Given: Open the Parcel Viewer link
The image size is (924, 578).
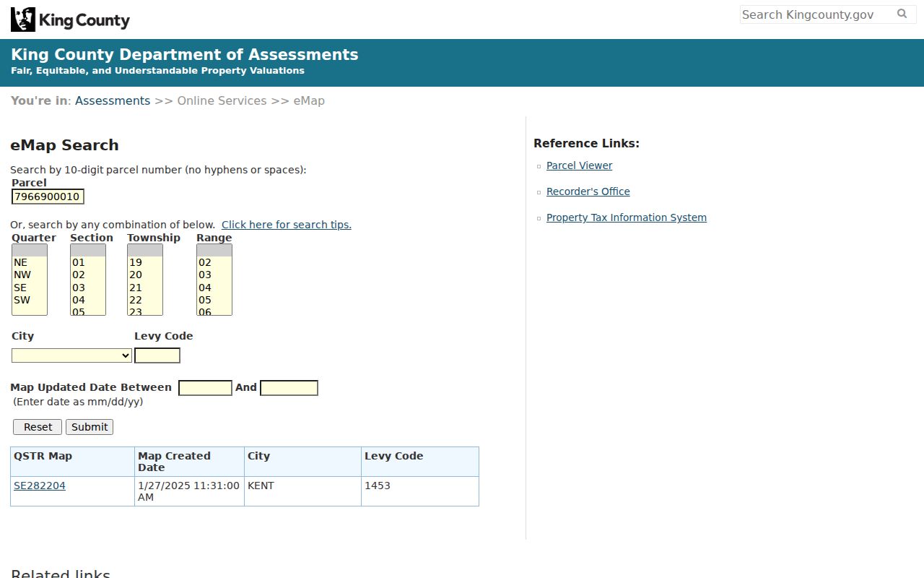Looking at the screenshot, I should pyautogui.click(x=579, y=165).
